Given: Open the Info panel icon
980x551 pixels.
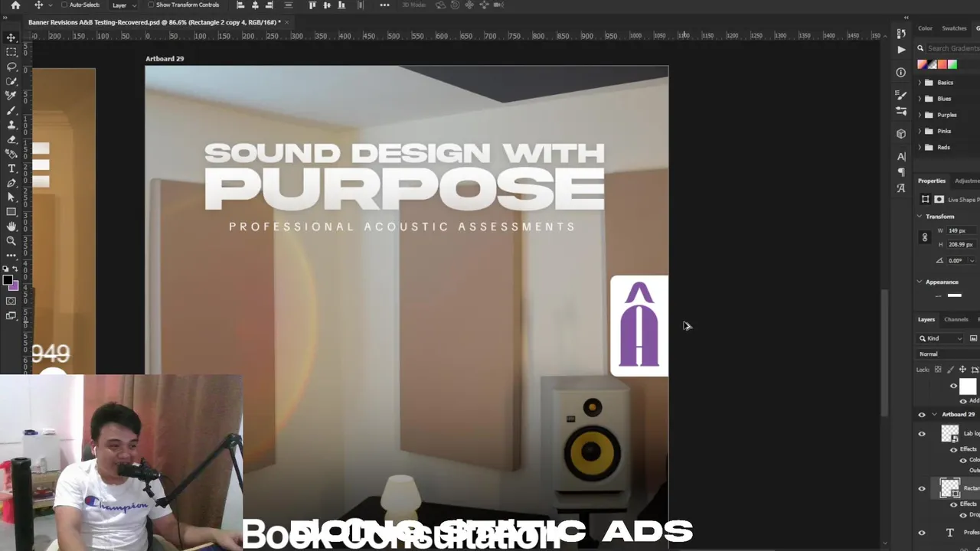Looking at the screenshot, I should point(901,72).
